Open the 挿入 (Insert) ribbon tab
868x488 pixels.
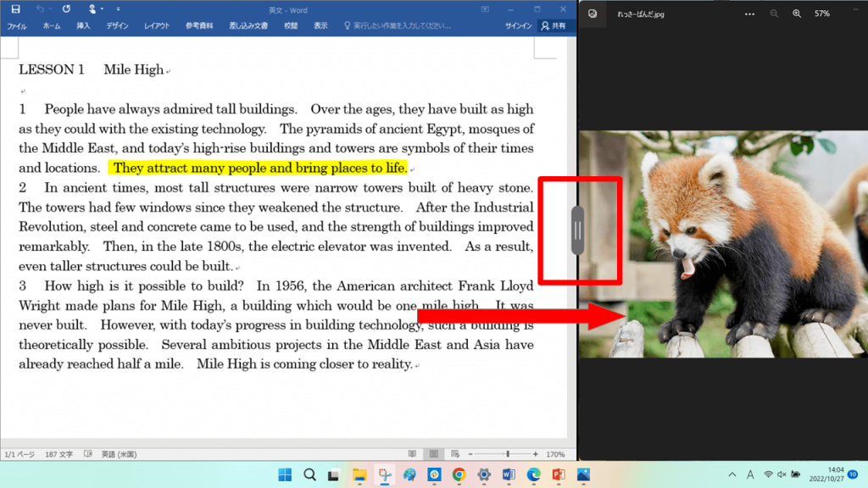(x=83, y=26)
